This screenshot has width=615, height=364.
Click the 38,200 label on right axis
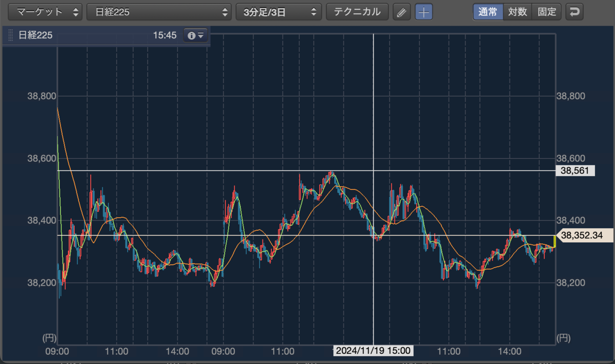[x=570, y=283]
